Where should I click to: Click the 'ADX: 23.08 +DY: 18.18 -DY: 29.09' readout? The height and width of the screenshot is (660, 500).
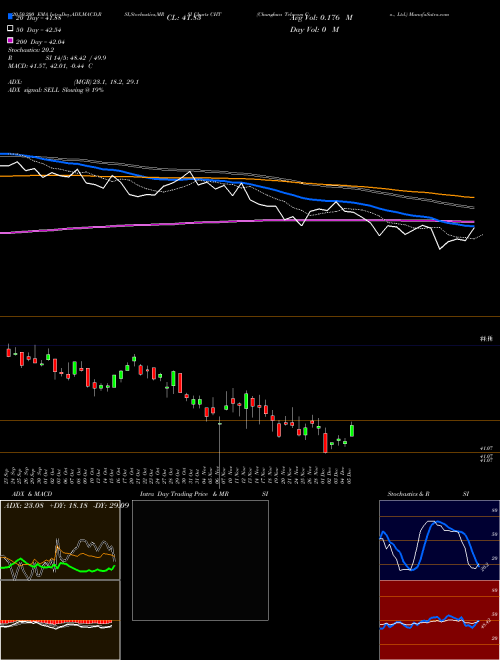[66, 505]
